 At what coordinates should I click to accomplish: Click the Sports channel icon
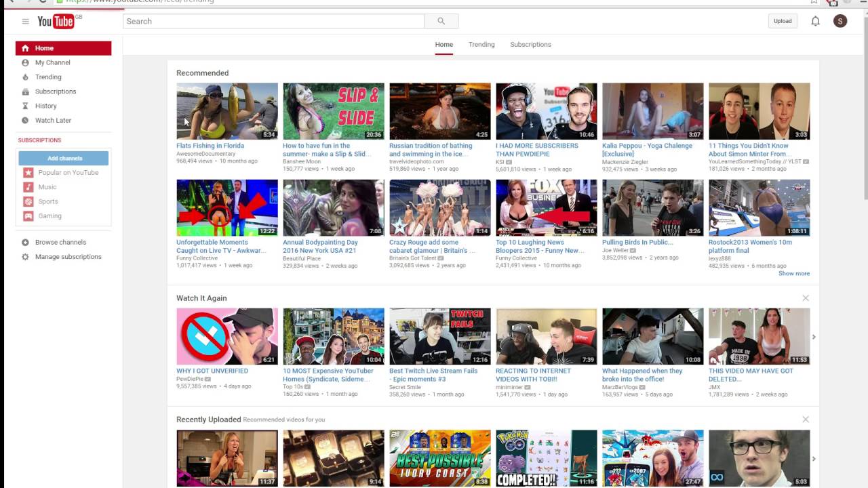pos(28,201)
